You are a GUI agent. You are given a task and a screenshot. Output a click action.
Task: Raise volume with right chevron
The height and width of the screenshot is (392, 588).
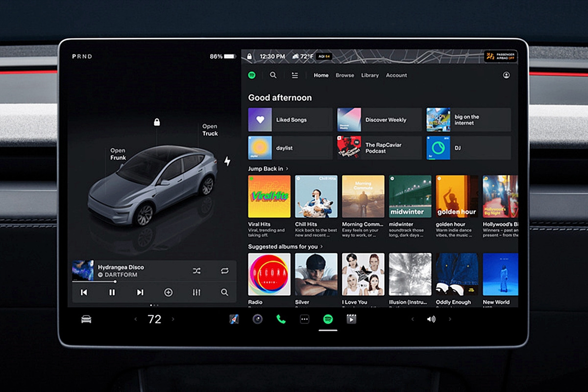click(450, 319)
